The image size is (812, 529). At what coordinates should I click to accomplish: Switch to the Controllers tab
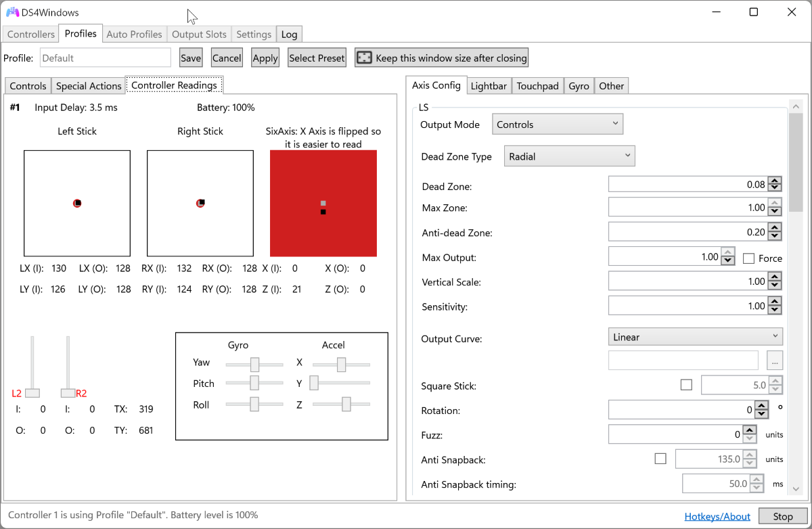(31, 34)
